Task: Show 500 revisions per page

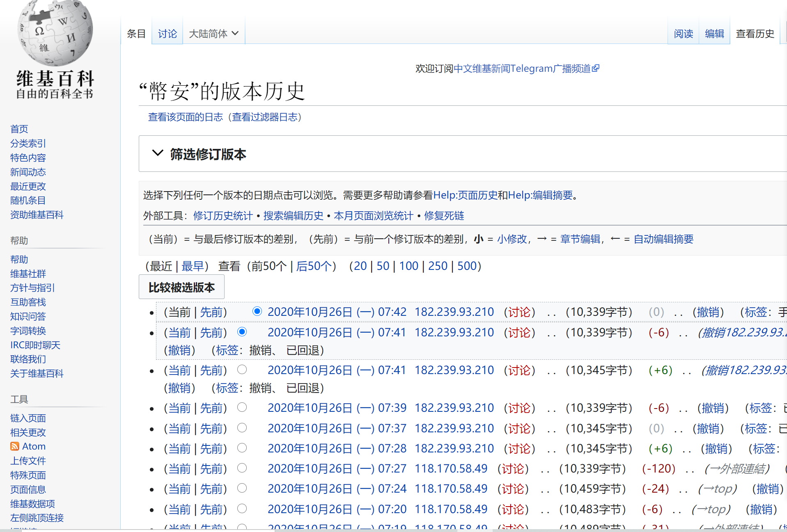Action: (467, 266)
